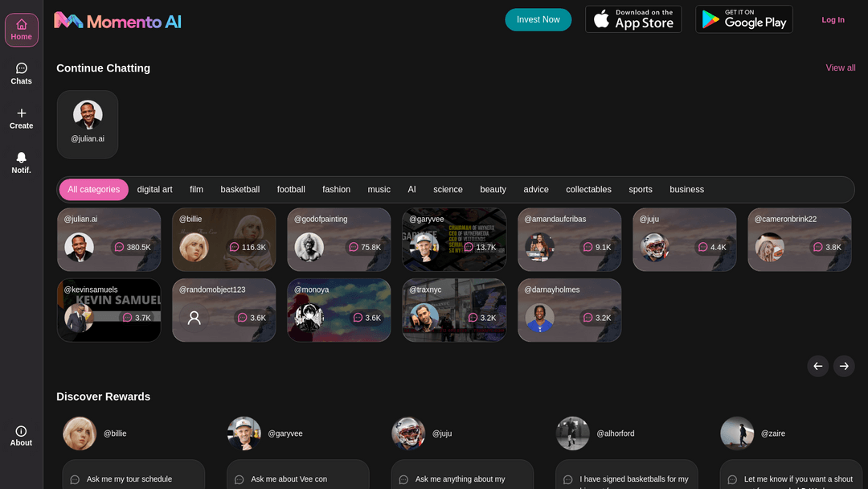Click the Get it on Google Play badge
Image resolution: width=868 pixels, height=489 pixels.
click(744, 19)
